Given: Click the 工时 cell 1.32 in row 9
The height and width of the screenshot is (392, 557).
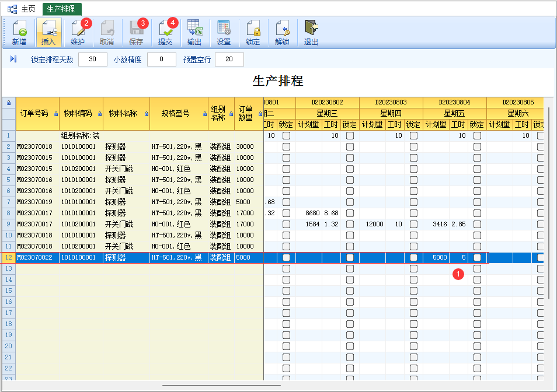Looking at the screenshot, I should point(331,224).
